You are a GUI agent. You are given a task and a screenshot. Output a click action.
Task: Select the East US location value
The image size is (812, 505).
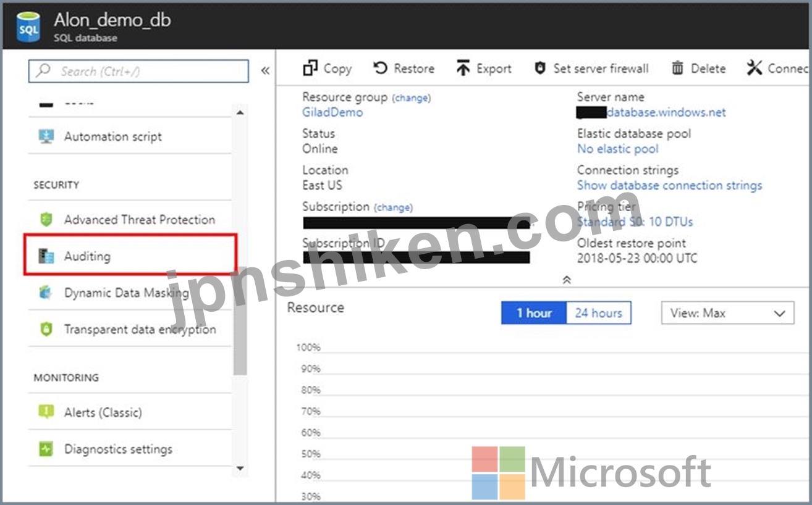pos(322,185)
